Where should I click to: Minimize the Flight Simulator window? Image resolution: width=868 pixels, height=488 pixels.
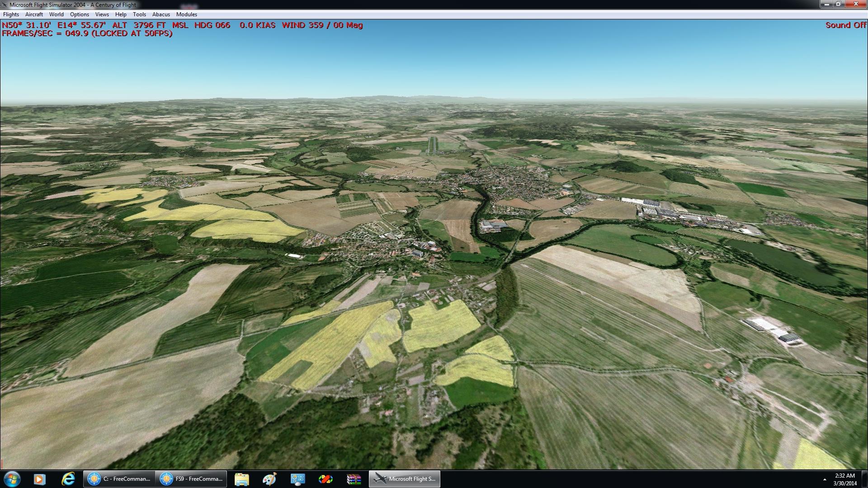827,4
